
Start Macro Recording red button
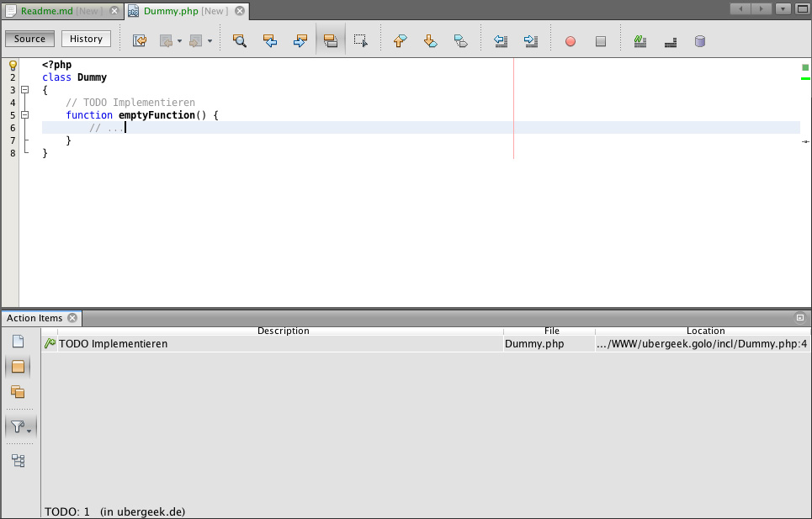[x=571, y=41]
